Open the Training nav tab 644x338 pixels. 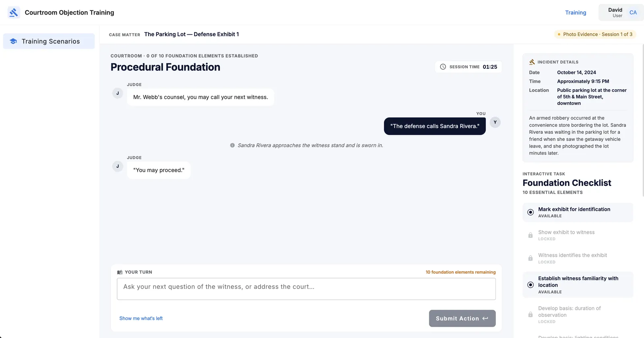click(x=576, y=12)
